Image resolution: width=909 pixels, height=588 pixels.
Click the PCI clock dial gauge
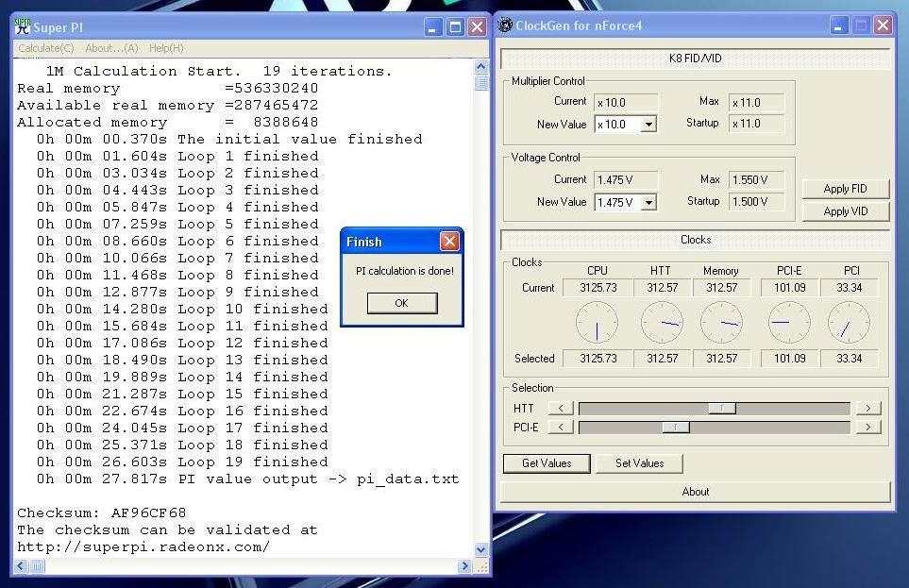[850, 323]
